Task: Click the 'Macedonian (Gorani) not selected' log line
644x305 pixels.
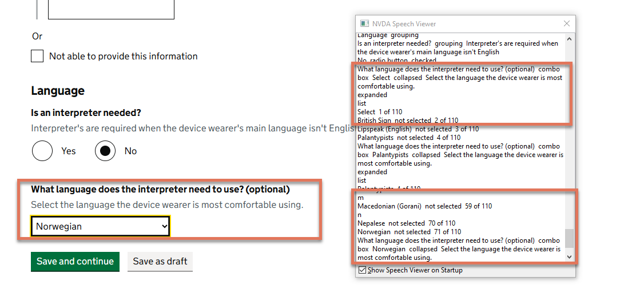Action: pyautogui.click(x=424, y=206)
